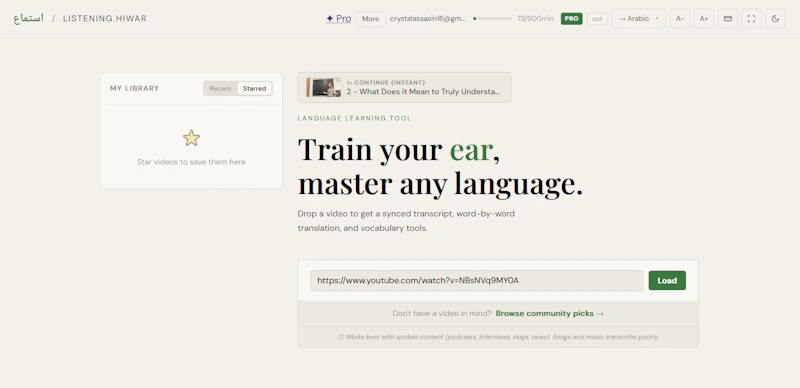This screenshot has height=388, width=800.
Task: Open the Arabic target language dropdown
Action: 639,18
